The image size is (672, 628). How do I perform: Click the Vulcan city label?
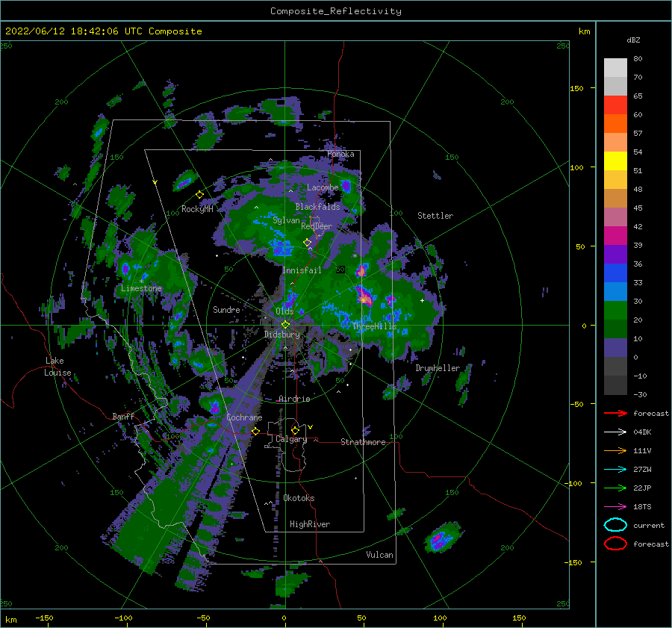point(379,555)
